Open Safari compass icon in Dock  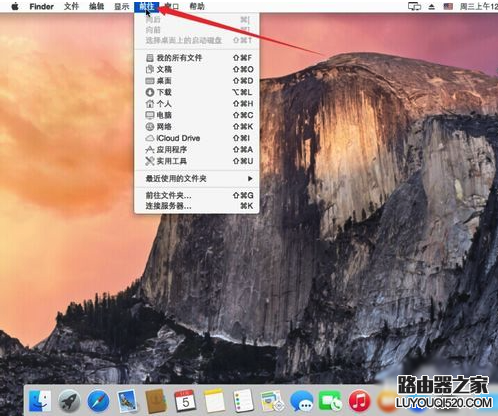[x=98, y=401]
